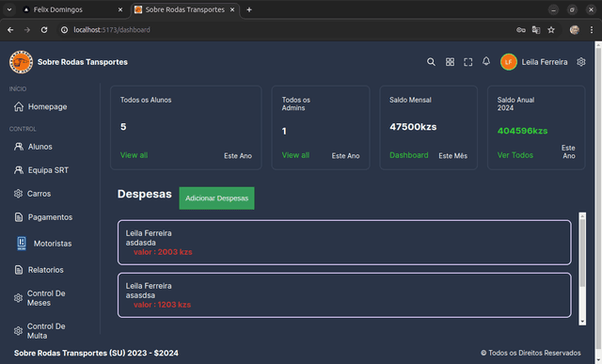
Task: Open the browser translate icon
Action: 536,30
